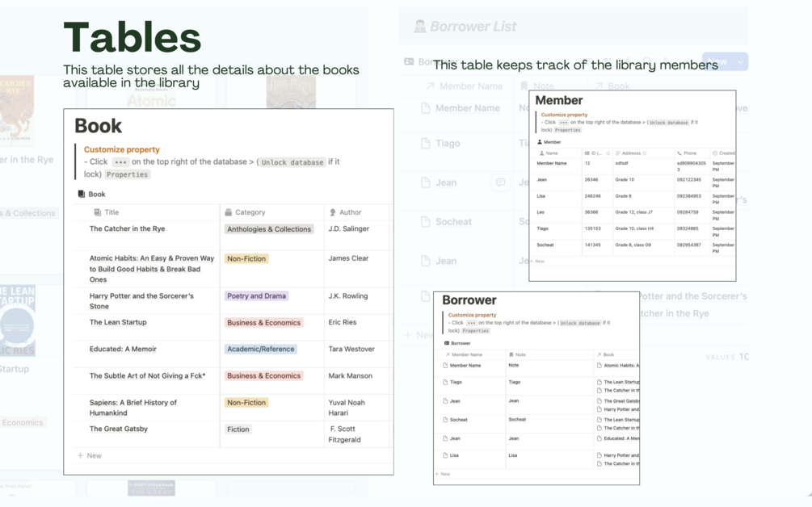
Task: Click the info icon beside the Address column header
Action: pyautogui.click(x=644, y=153)
